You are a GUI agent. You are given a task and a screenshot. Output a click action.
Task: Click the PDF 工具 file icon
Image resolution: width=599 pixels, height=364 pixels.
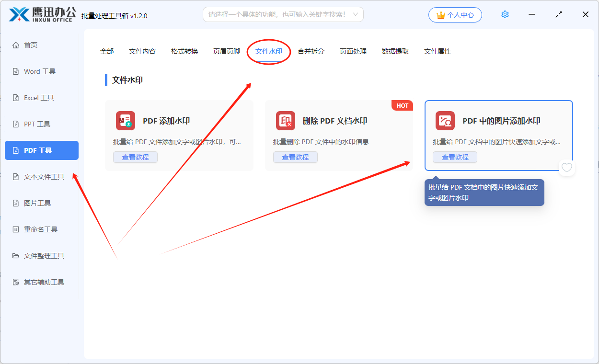click(x=16, y=150)
